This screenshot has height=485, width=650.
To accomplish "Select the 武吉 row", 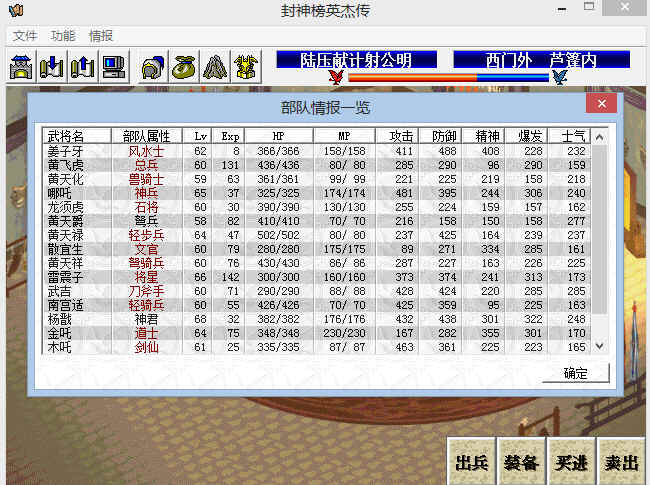I will pyautogui.click(x=317, y=291).
